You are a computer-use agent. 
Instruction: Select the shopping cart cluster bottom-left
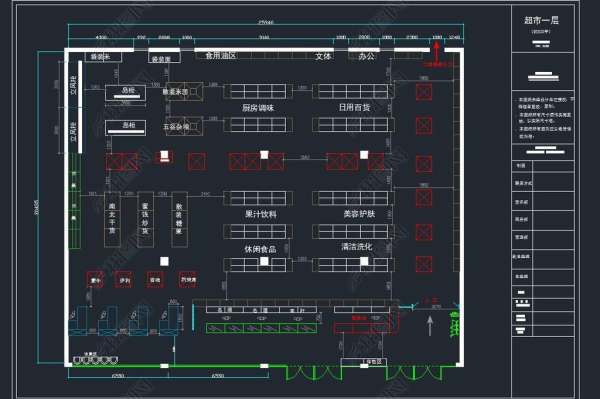[x=95, y=360]
